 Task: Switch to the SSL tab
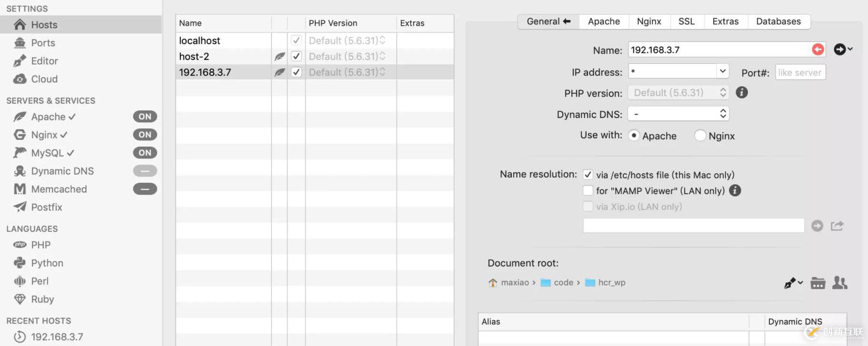pos(686,21)
